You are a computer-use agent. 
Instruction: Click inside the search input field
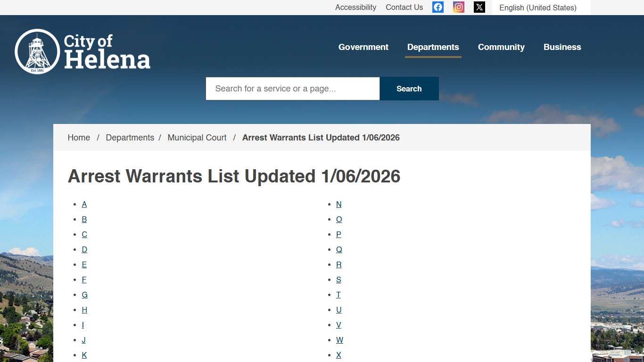tap(292, 88)
